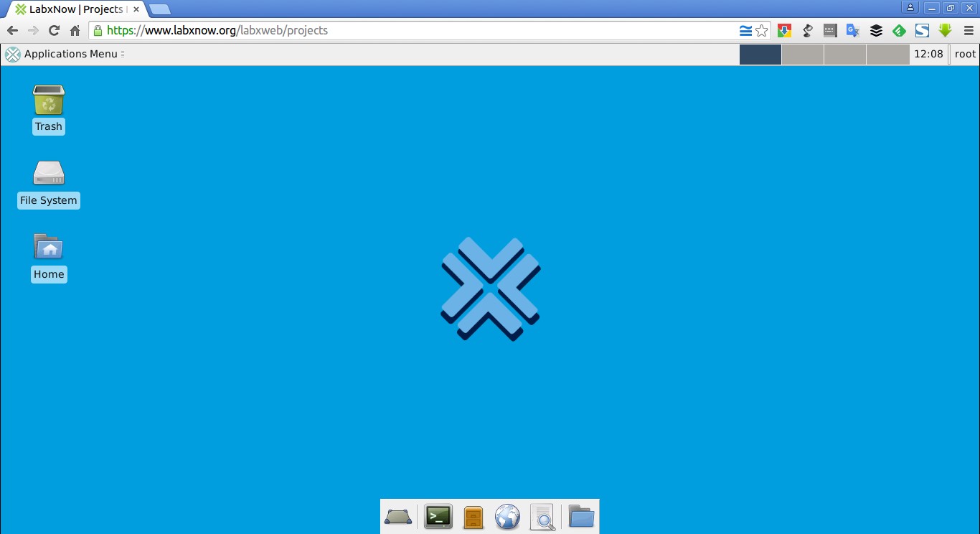Image resolution: width=980 pixels, height=534 pixels.
Task: Click the browser home button
Action: pos(75,30)
